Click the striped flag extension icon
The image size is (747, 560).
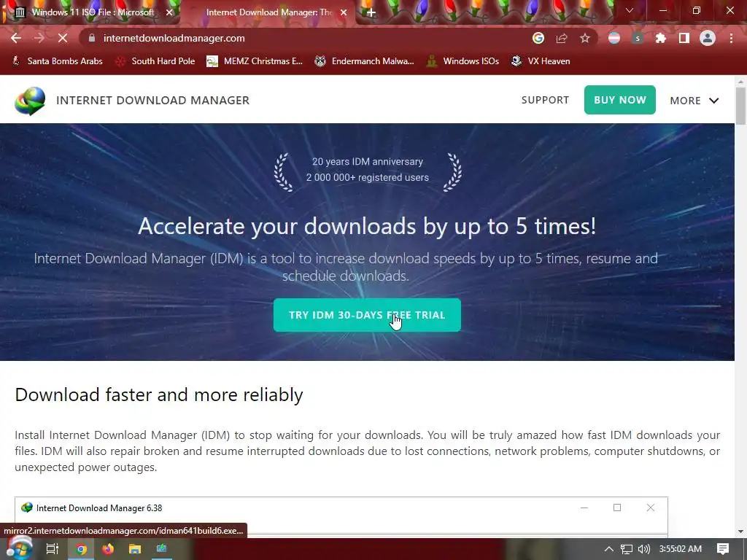(614, 38)
